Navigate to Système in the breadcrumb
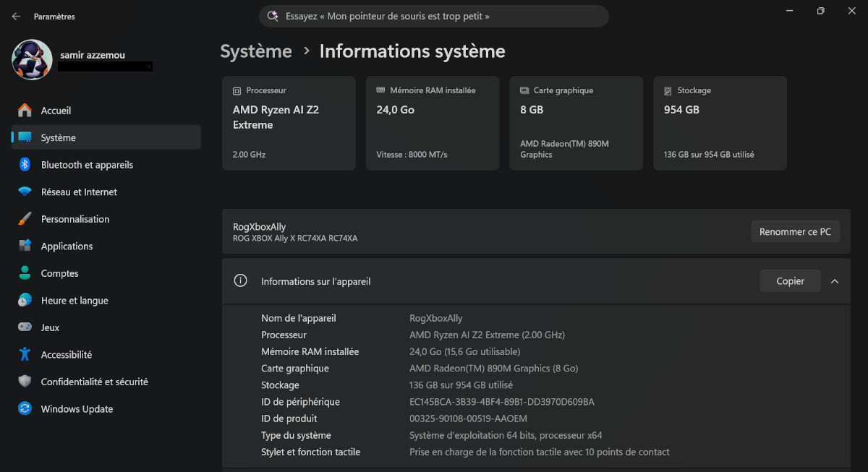868x472 pixels. tap(256, 51)
